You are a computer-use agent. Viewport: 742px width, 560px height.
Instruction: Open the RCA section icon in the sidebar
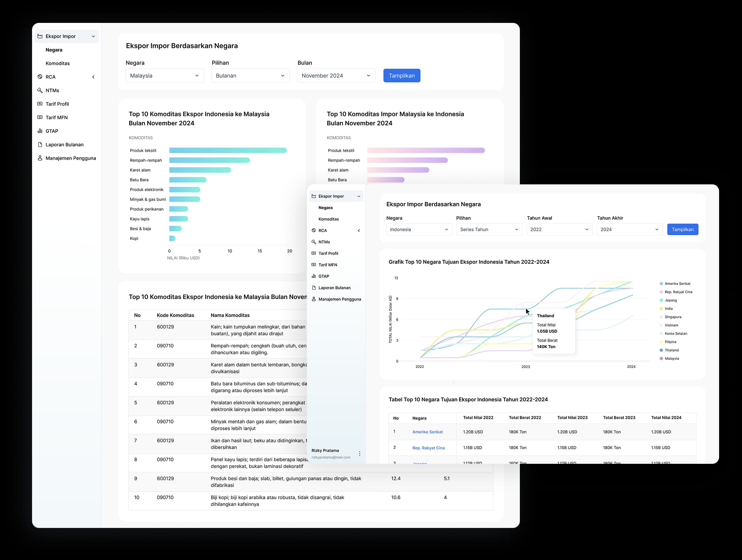click(x=40, y=77)
